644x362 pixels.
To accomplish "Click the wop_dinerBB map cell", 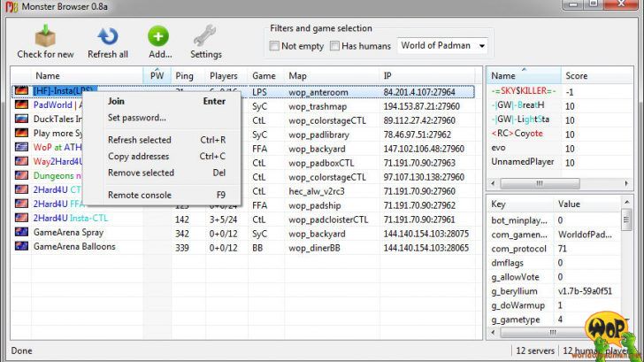I will click(x=314, y=248).
